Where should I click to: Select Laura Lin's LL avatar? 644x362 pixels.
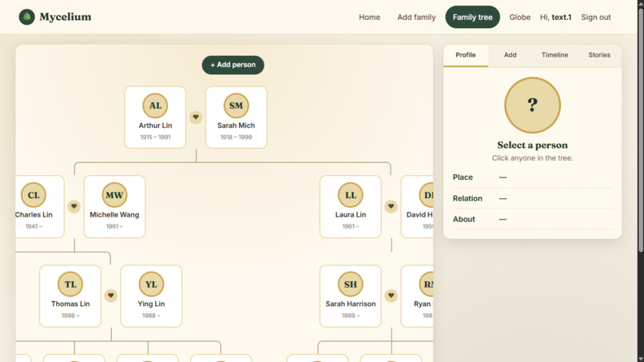click(x=350, y=195)
